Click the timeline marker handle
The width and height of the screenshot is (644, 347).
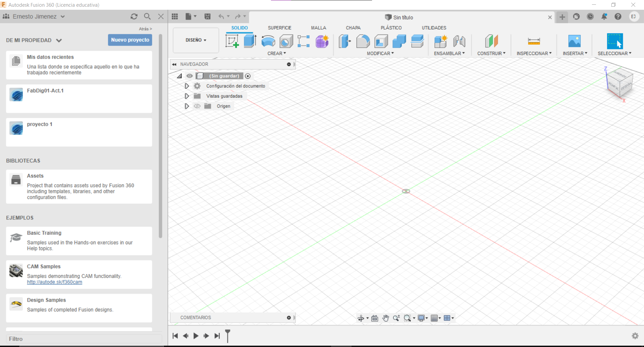click(x=228, y=335)
